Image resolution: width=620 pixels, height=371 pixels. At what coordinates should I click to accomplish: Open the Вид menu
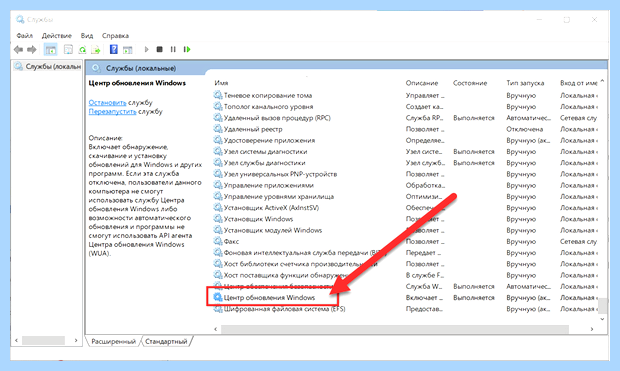(87, 36)
